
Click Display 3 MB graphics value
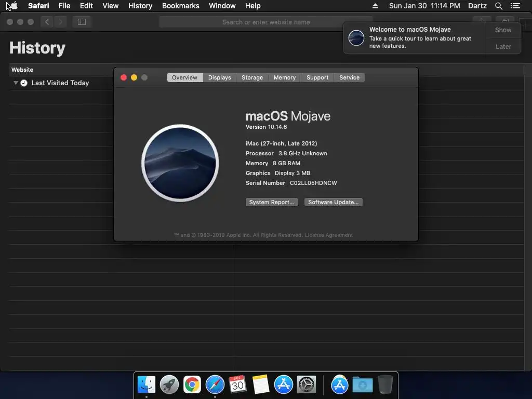click(x=292, y=173)
